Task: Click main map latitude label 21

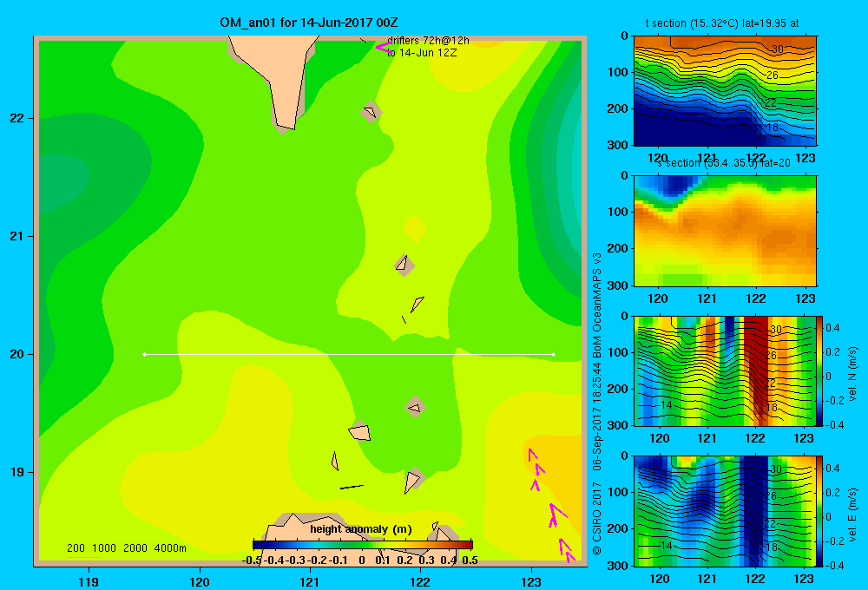Action: [17, 236]
